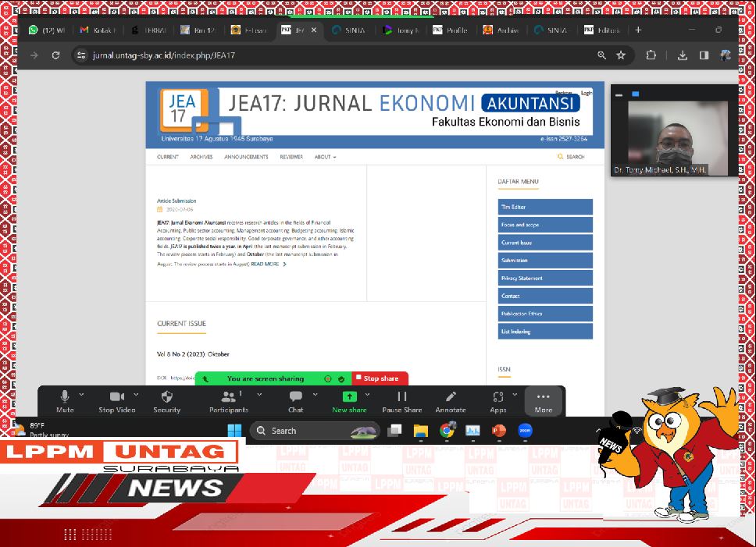Image resolution: width=756 pixels, height=547 pixels.
Task: Open the Annotate pencil tool
Action: 451,402
